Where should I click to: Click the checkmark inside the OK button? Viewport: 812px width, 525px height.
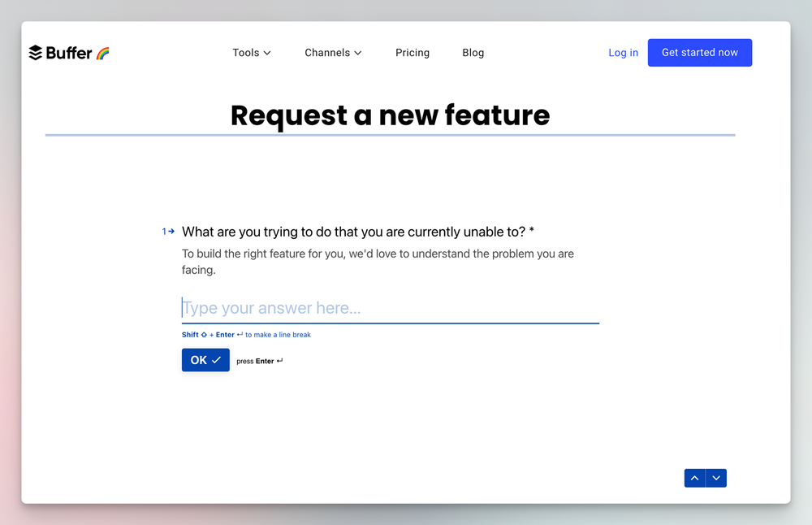215,359
